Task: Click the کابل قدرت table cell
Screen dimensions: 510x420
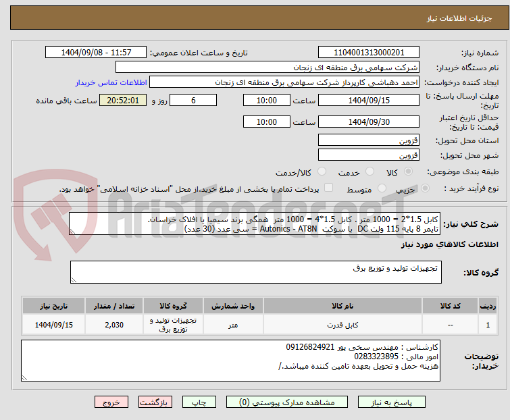Action: pos(343,325)
